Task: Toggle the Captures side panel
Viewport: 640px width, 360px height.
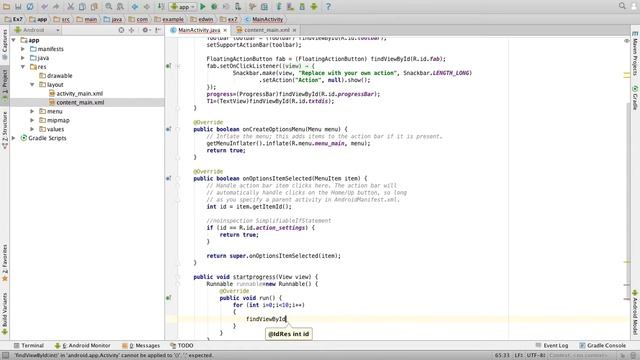Action: point(4,44)
